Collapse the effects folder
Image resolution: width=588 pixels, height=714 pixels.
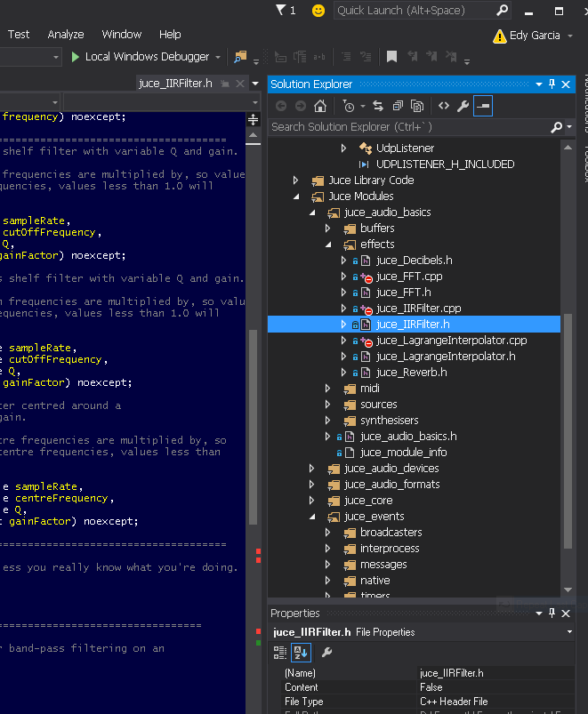pyautogui.click(x=328, y=245)
